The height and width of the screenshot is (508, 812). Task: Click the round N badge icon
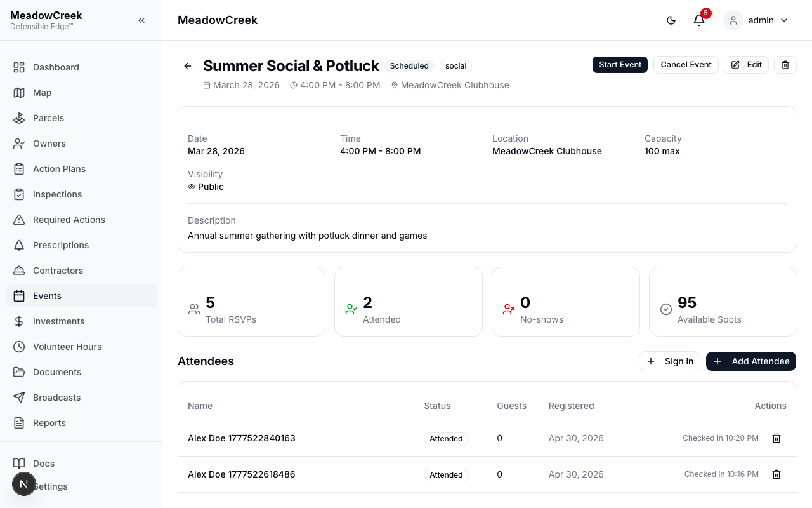[24, 484]
